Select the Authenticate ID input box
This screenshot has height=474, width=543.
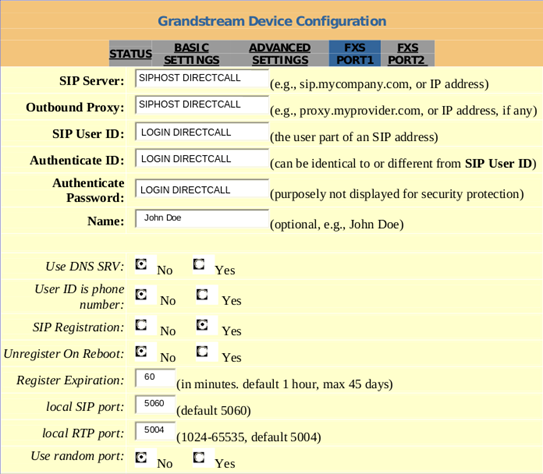coord(202,158)
